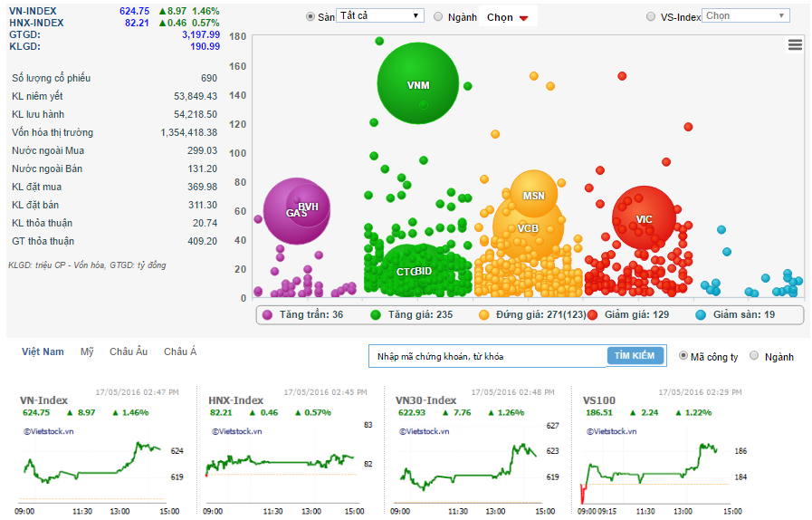Click the KLGD value 190.99
This screenshot has width=812, height=520.
(205, 47)
